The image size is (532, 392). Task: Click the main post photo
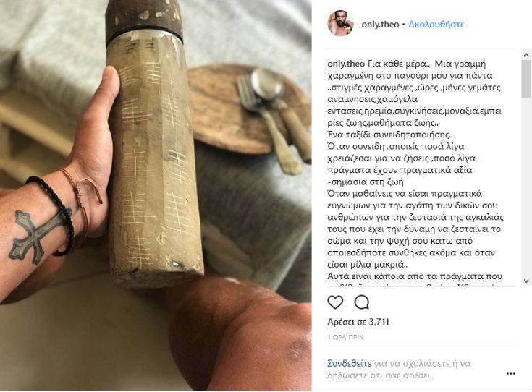point(156,195)
